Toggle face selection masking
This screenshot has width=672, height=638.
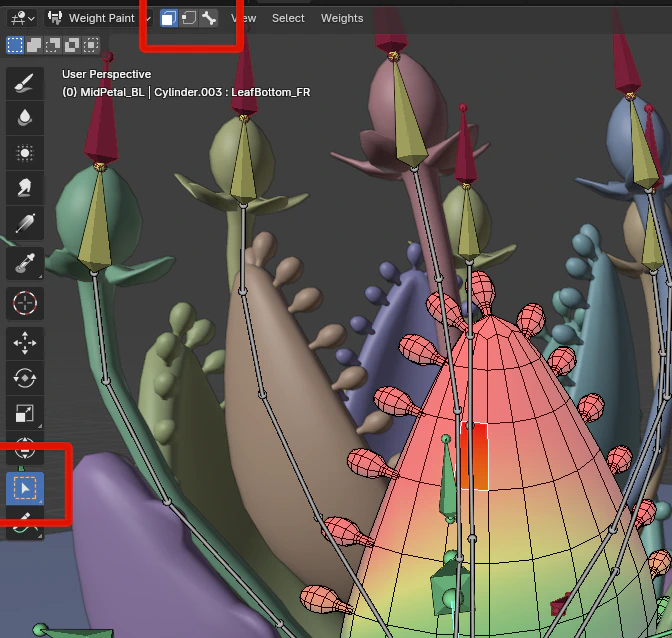tap(169, 18)
